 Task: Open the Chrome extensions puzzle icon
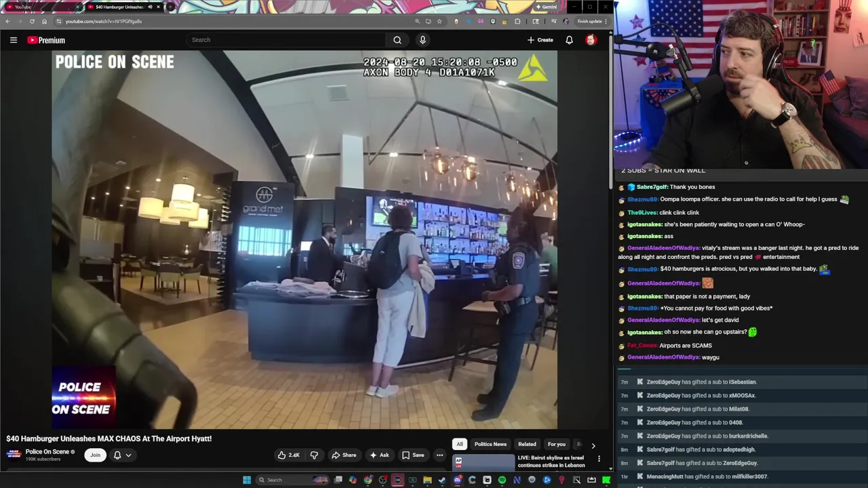click(517, 21)
